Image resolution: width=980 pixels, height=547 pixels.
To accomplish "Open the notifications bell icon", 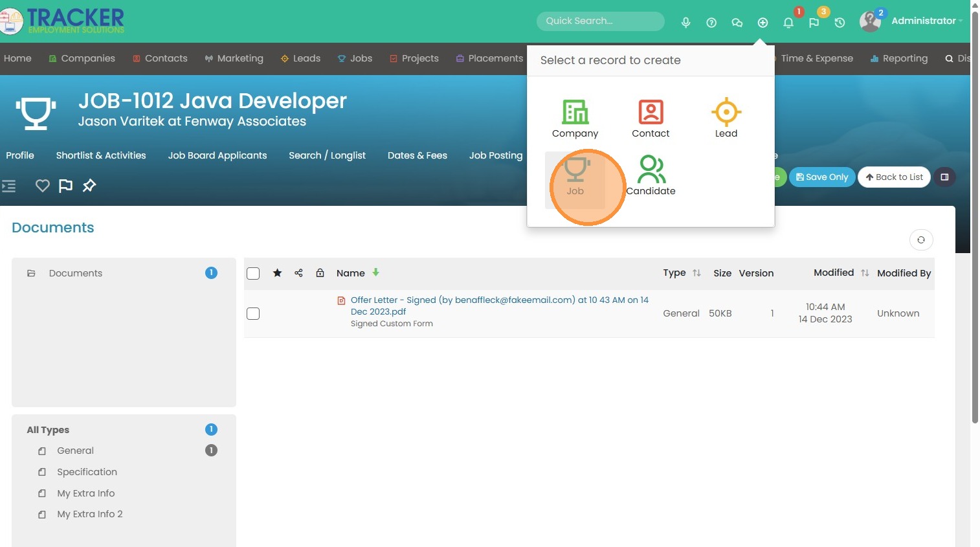I will pyautogui.click(x=788, y=23).
